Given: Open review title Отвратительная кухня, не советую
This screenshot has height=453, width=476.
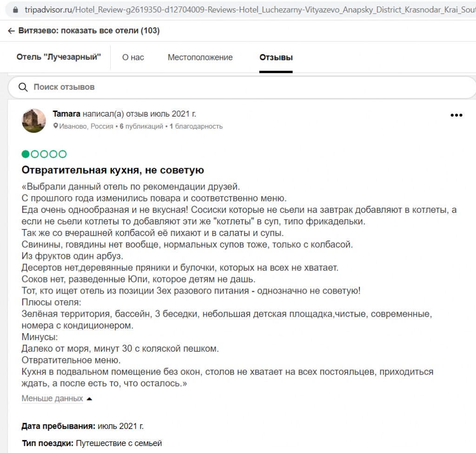Looking at the screenshot, I should click(x=113, y=171).
